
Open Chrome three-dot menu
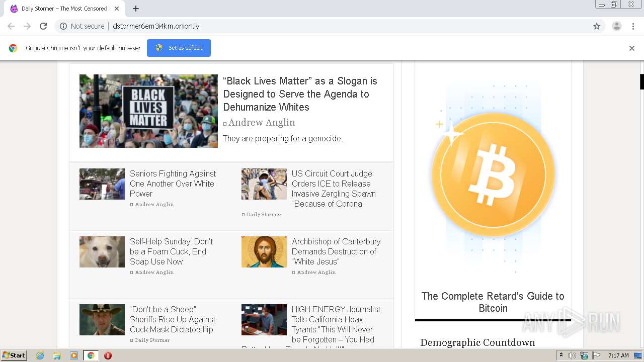(x=633, y=26)
